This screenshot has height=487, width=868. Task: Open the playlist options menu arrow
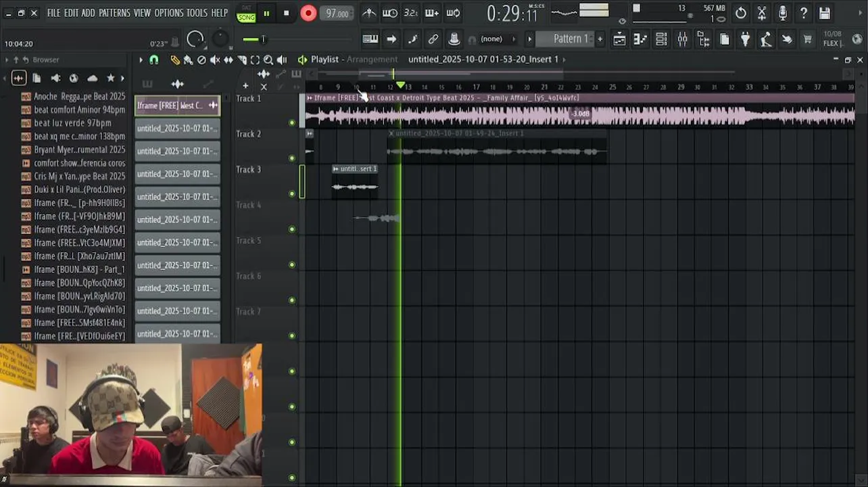[x=141, y=60]
